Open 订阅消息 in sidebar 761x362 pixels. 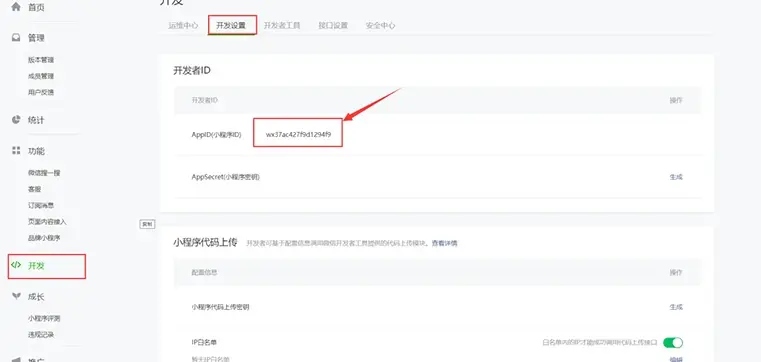point(41,205)
